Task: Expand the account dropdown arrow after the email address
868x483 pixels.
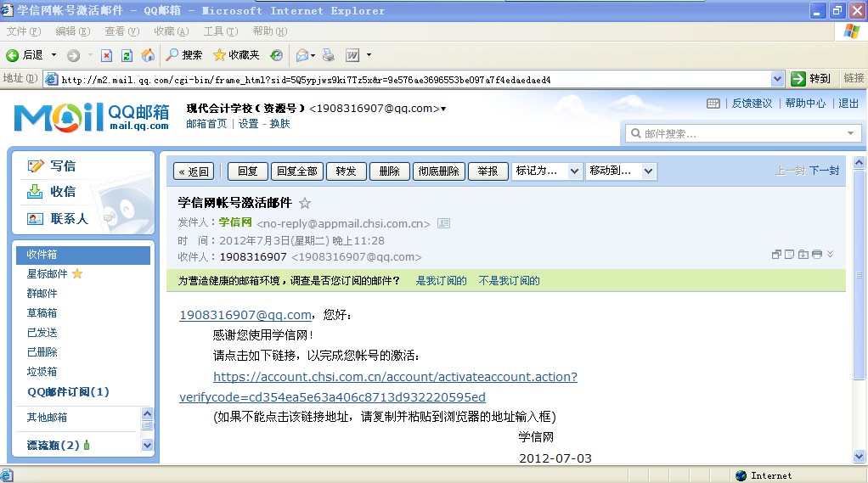Action: 443,109
